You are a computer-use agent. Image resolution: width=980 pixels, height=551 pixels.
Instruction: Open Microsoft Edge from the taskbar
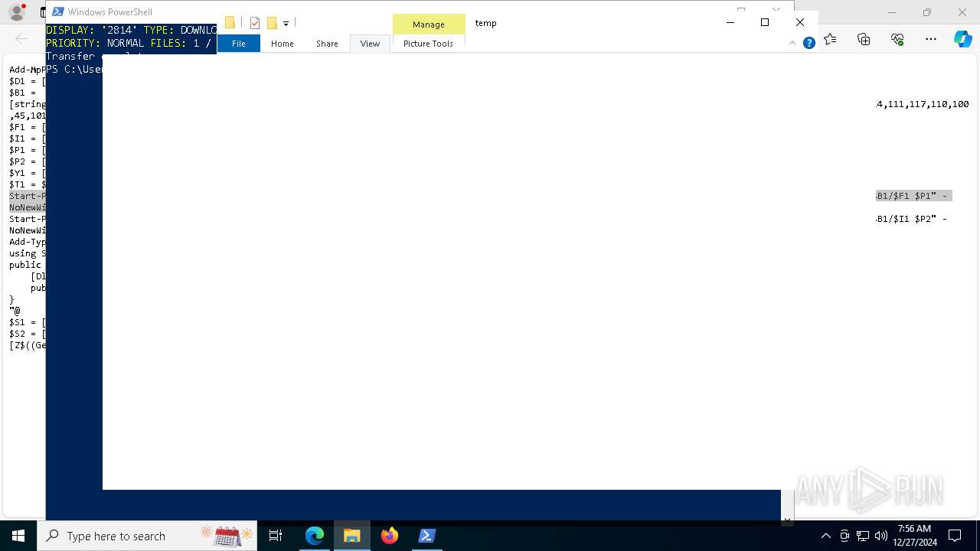pyautogui.click(x=315, y=536)
